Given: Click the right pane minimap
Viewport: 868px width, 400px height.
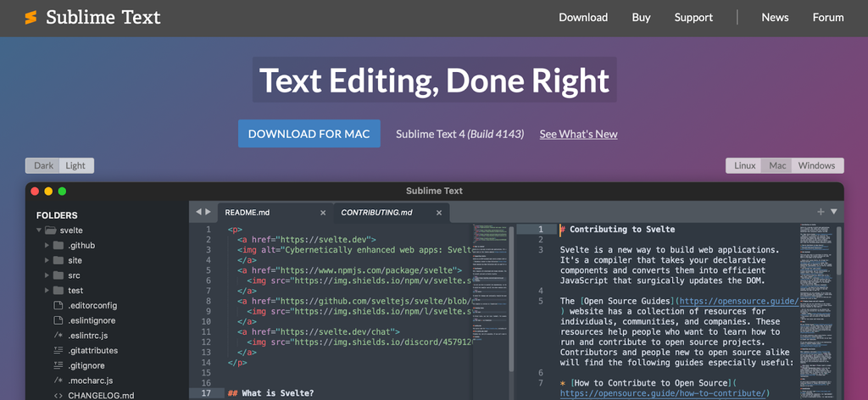Looking at the screenshot, I should (815, 311).
